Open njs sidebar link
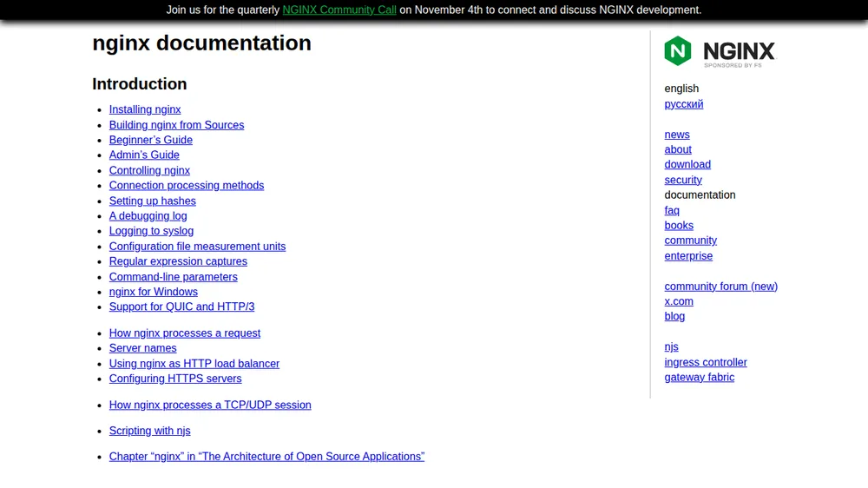The height and width of the screenshot is (488, 868). 671,346
